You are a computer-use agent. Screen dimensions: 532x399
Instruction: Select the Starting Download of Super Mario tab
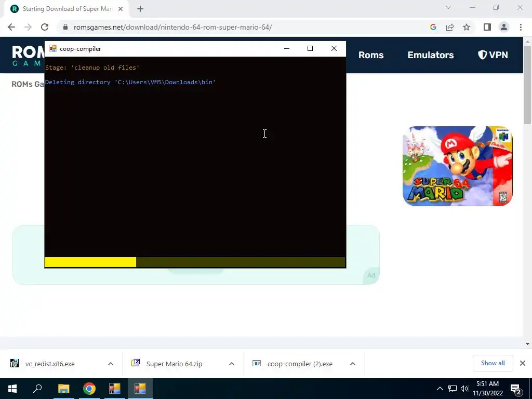66,9
